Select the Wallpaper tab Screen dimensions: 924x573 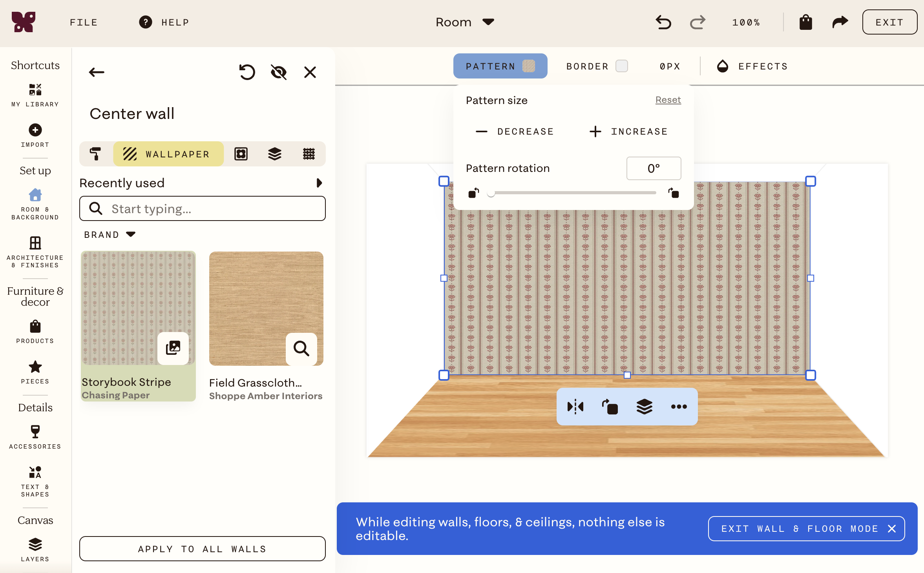tap(168, 154)
